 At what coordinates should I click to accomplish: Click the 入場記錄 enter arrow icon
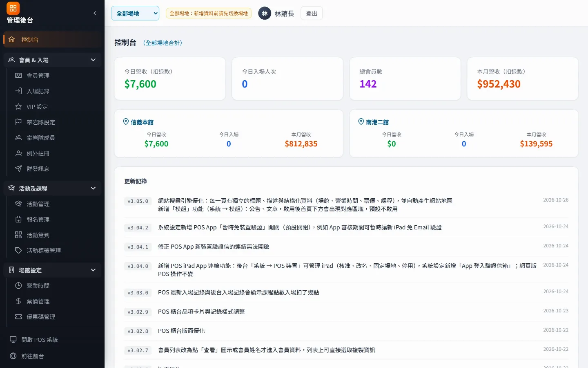[18, 91]
